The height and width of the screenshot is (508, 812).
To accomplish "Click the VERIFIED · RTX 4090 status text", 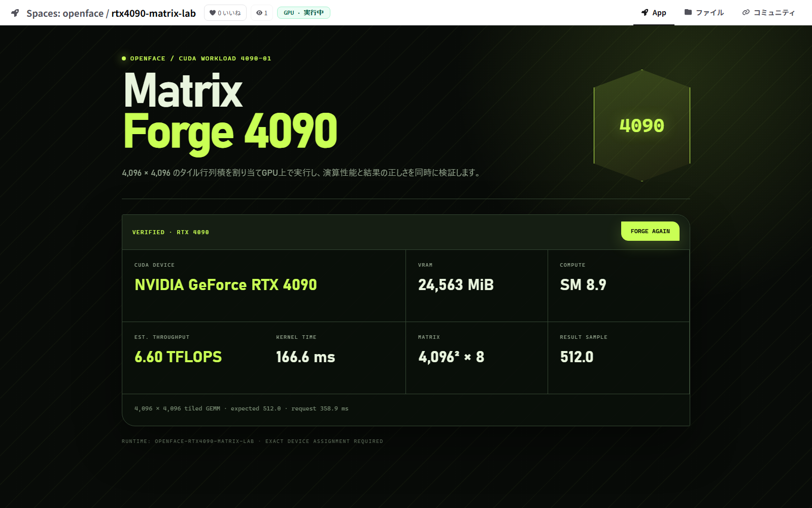I will (171, 232).
